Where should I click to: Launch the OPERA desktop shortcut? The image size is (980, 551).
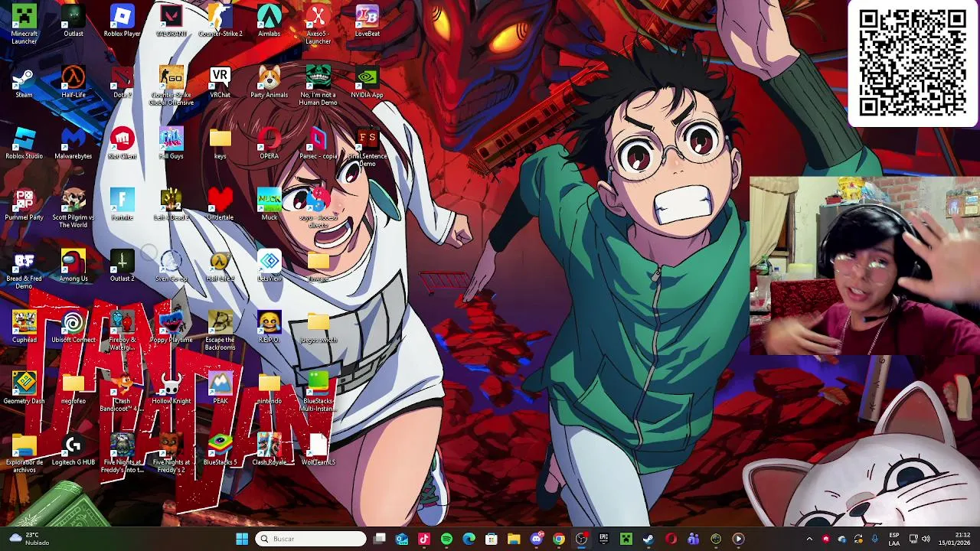269,144
